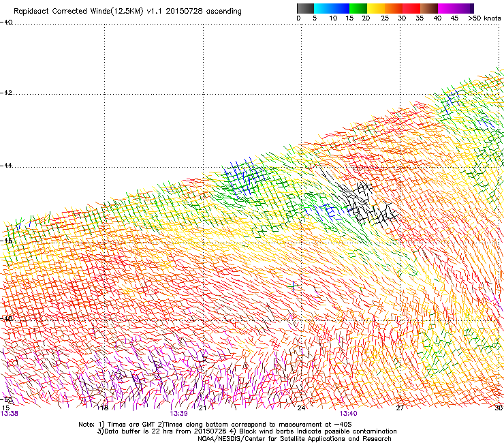Click the '10' tick label on legend
The image size is (504, 443).
[333, 18]
